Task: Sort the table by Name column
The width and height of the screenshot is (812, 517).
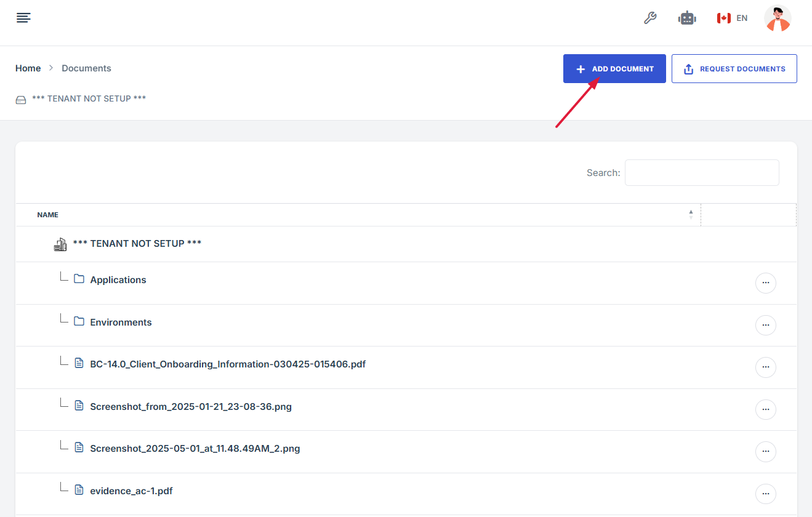Action: [48, 215]
